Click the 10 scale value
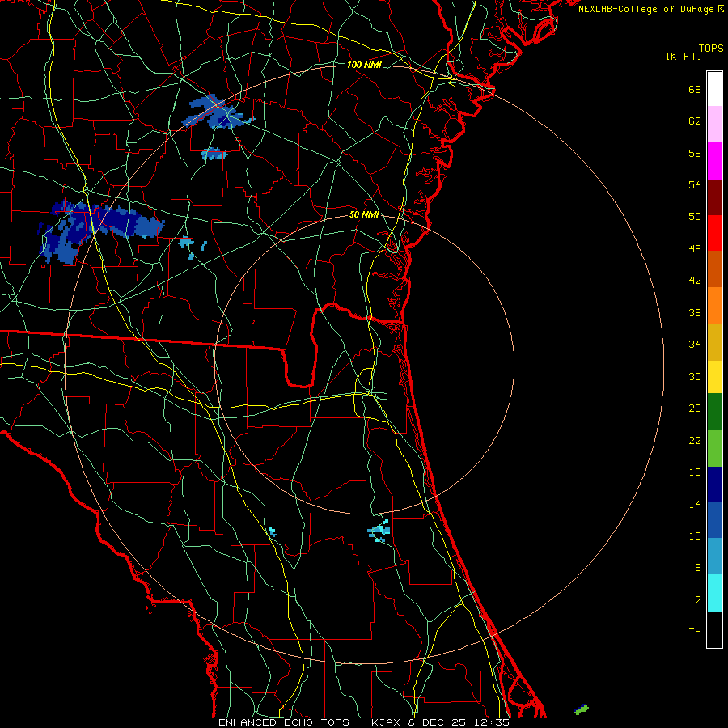Screen dimensions: 728x728 pos(695,536)
